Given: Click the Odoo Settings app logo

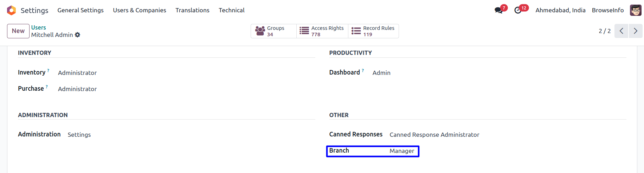Looking at the screenshot, I should pos(12,10).
